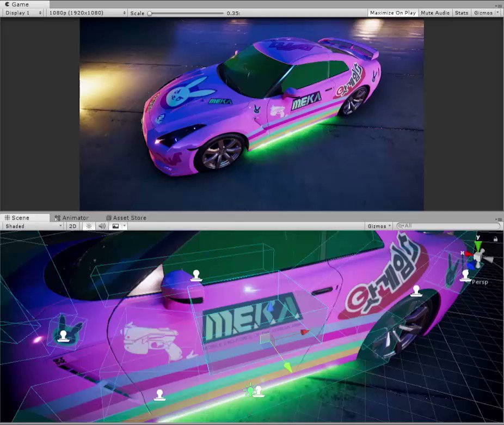
Task: Open the 1080p (1920x1080) resolution dropdown
Action: pos(87,13)
